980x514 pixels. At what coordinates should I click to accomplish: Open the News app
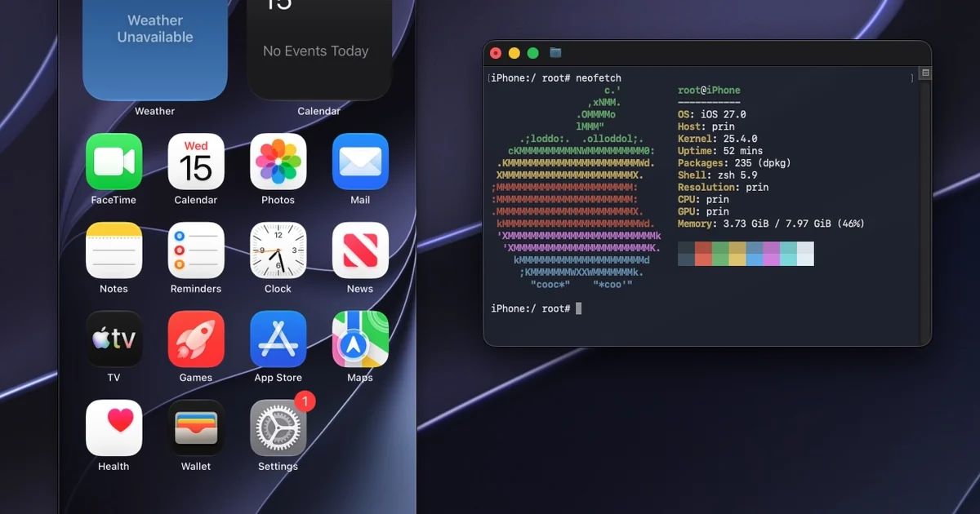(x=360, y=250)
